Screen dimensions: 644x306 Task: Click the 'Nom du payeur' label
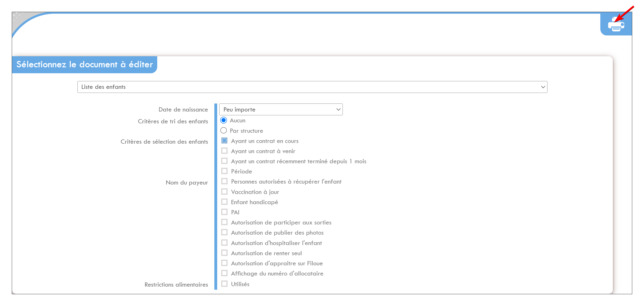187,183
